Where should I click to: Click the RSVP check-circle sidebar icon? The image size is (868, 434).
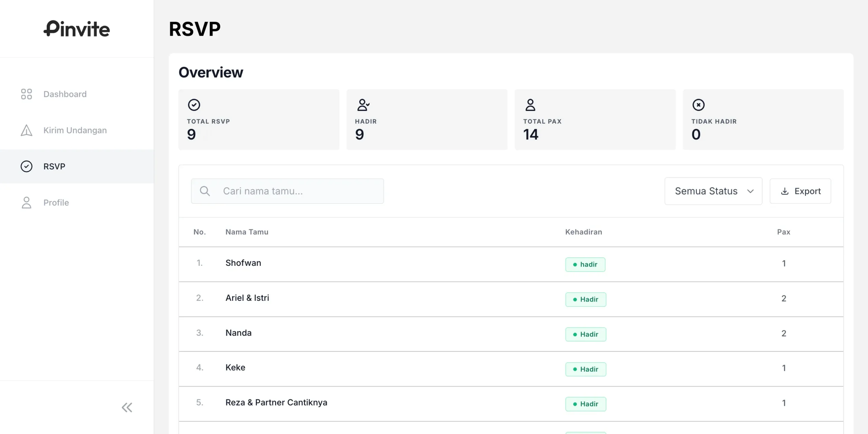(26, 166)
